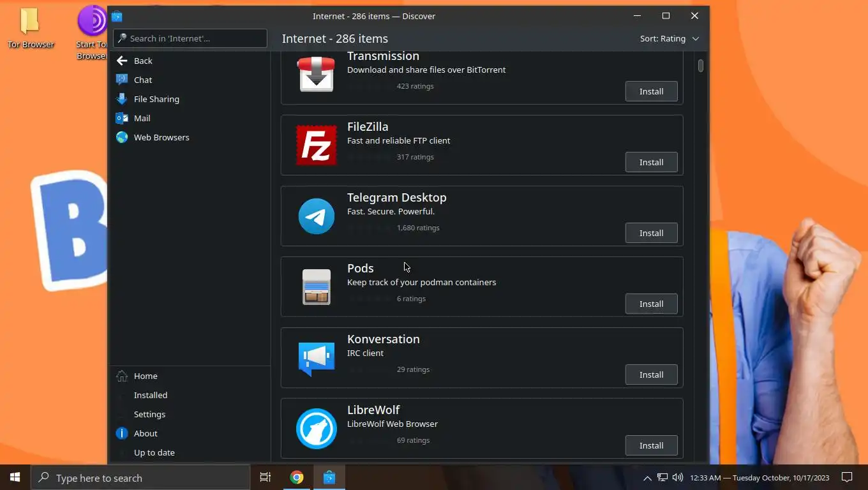Image resolution: width=868 pixels, height=490 pixels.
Task: Select the Start Tor Browser desktop shortcut
Action: [x=93, y=33]
